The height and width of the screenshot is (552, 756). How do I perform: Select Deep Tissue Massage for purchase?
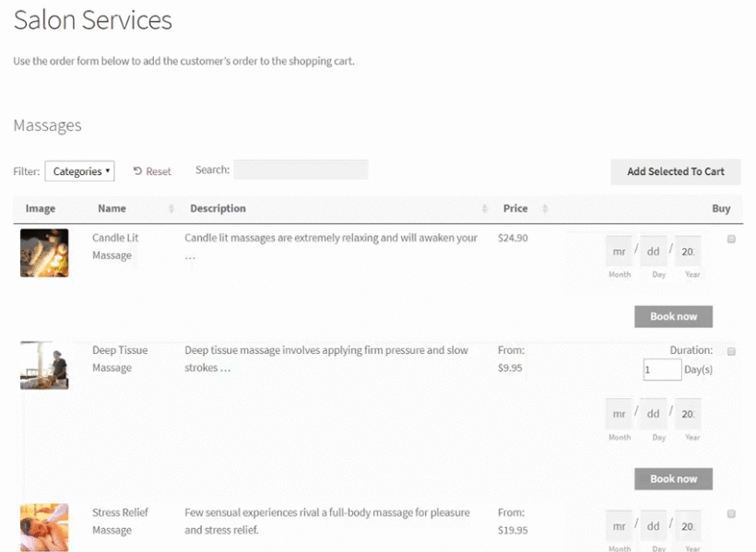click(x=732, y=350)
